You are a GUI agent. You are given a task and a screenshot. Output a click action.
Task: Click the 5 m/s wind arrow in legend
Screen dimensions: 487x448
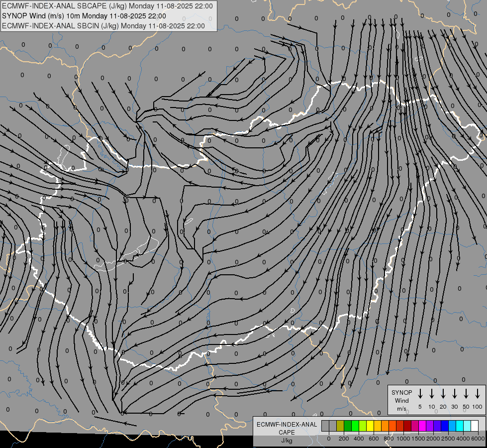coord(420,394)
